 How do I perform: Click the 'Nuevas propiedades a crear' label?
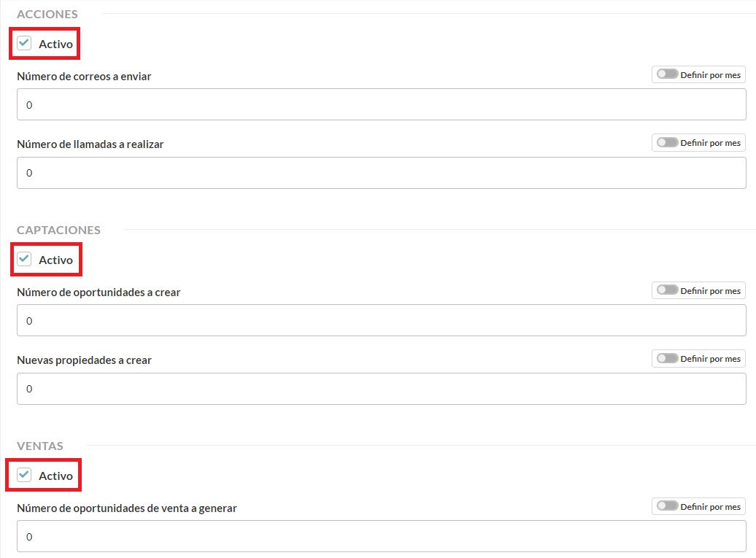click(x=84, y=360)
